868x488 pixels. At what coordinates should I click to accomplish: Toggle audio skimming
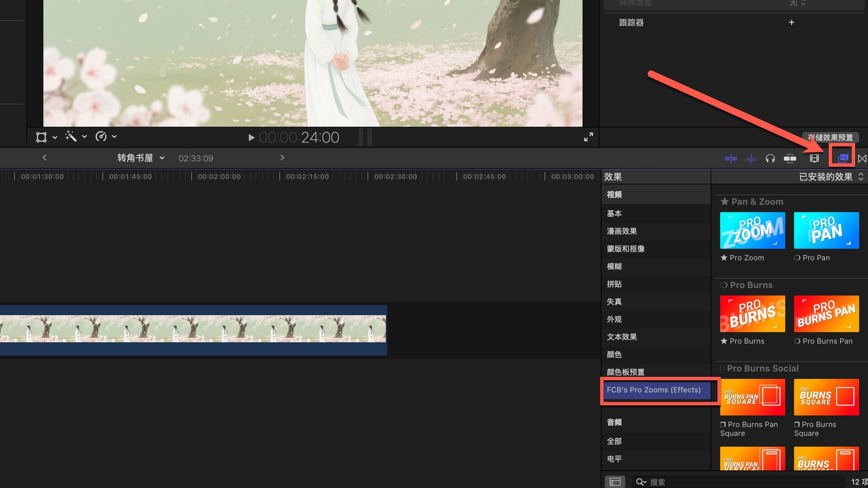point(750,159)
